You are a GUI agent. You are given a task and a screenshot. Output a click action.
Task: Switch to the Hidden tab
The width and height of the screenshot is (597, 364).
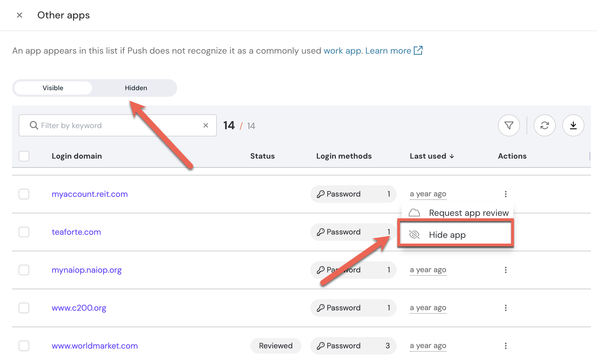[136, 88]
